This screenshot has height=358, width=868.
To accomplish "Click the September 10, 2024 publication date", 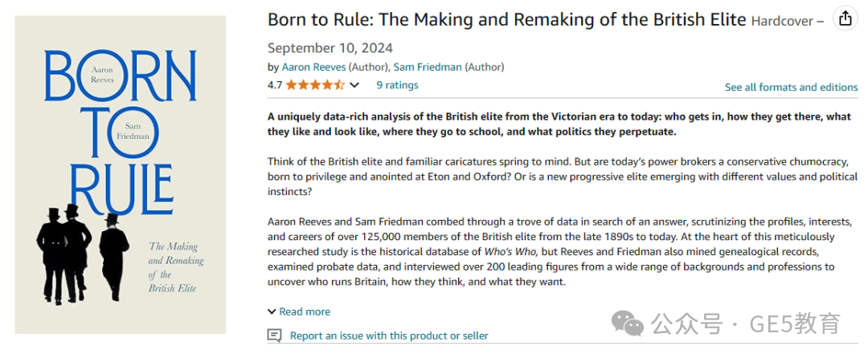I will pyautogui.click(x=330, y=48).
